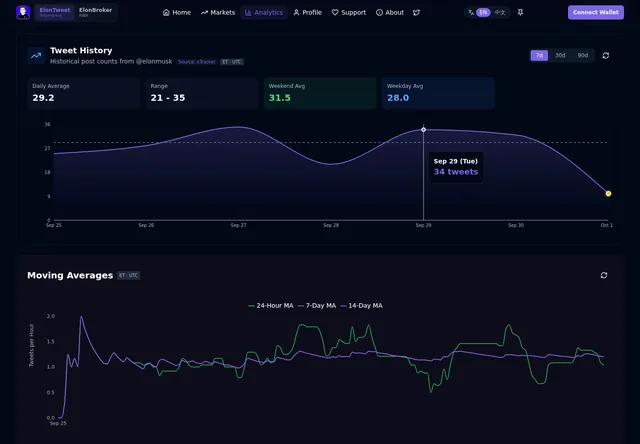Click the pin icon in header
This screenshot has width=640, height=444.
(520, 13)
